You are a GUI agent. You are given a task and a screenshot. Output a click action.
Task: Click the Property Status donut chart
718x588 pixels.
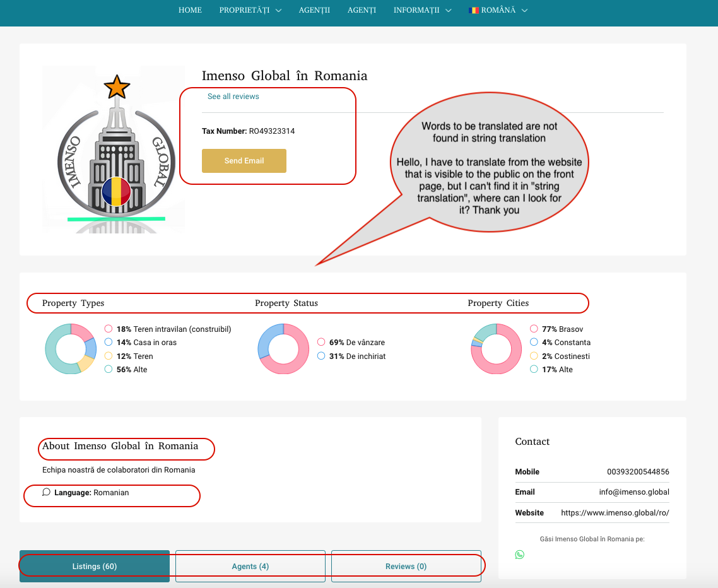[x=283, y=349]
